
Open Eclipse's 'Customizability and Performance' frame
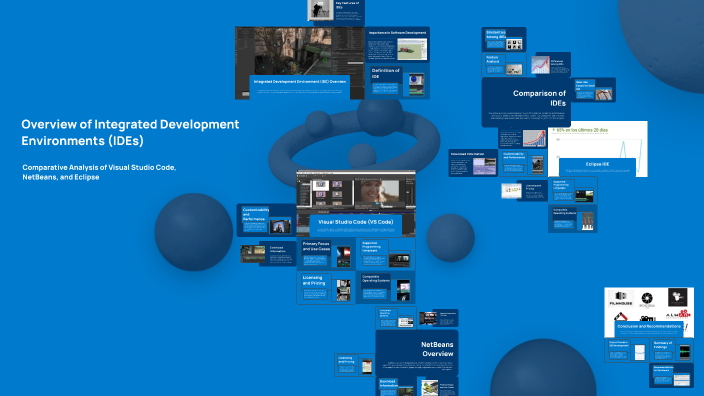(x=523, y=163)
